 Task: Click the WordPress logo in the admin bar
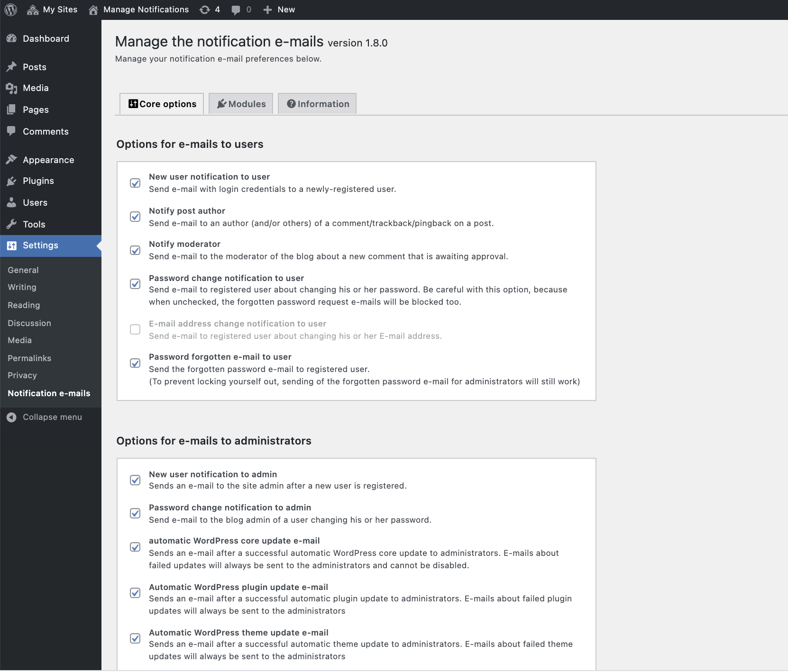(x=10, y=9)
